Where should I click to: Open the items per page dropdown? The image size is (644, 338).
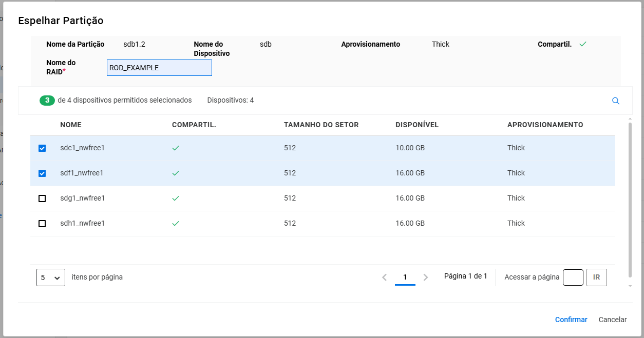(x=50, y=277)
